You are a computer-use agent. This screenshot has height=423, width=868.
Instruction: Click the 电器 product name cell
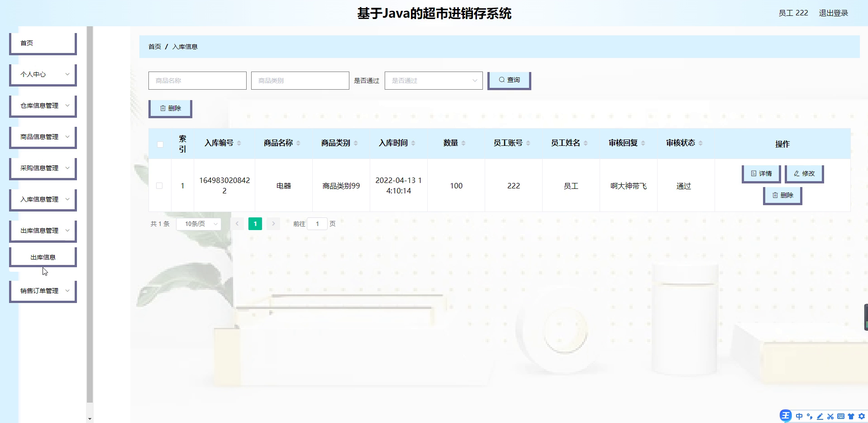pos(284,186)
